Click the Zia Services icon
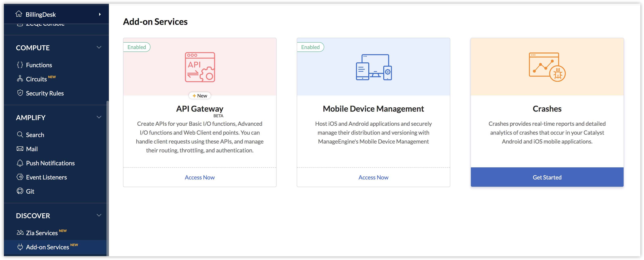This screenshot has height=260, width=644. (x=20, y=233)
